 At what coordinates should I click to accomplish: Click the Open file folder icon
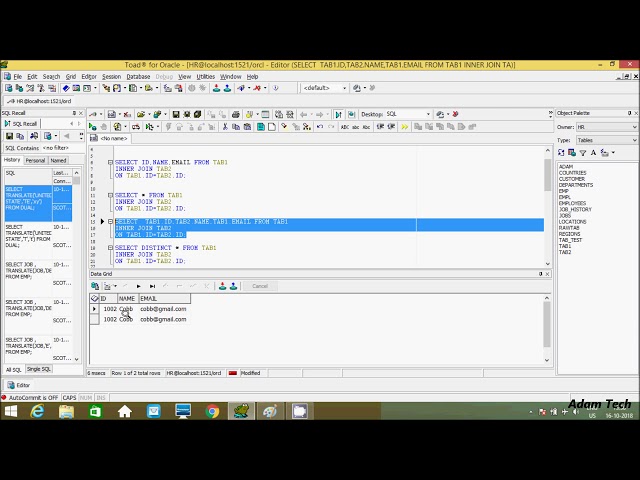[141, 114]
